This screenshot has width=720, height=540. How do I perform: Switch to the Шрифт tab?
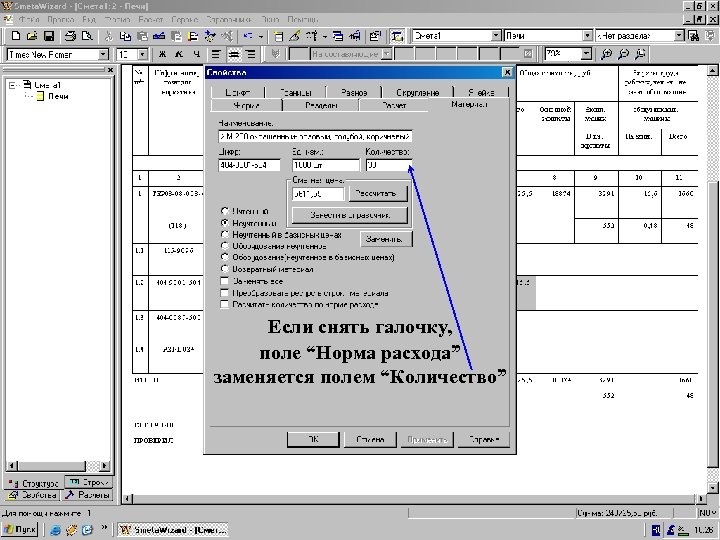point(237,92)
